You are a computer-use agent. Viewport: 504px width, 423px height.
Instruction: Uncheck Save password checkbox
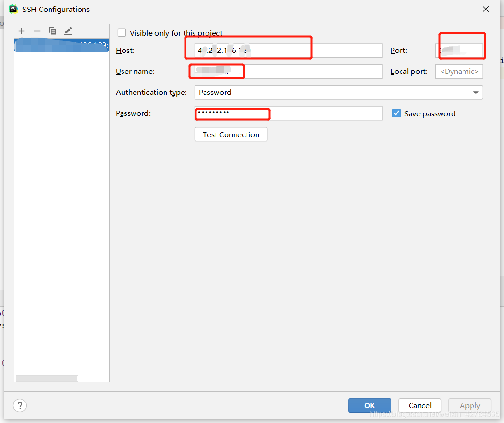click(396, 113)
